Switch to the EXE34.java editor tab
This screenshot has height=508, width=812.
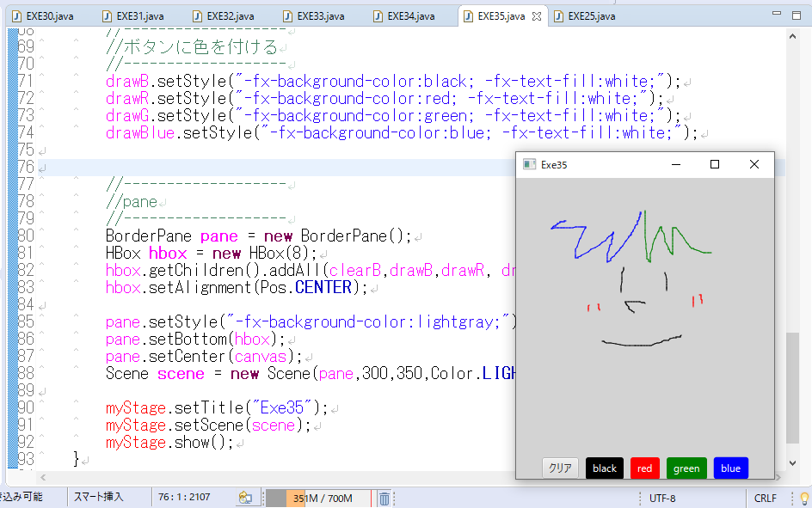[x=405, y=16]
